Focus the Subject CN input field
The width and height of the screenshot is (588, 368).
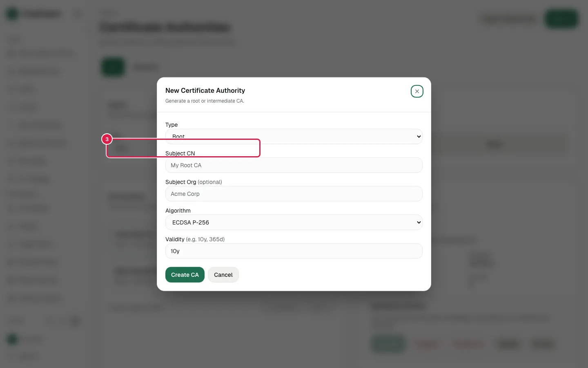(x=294, y=165)
